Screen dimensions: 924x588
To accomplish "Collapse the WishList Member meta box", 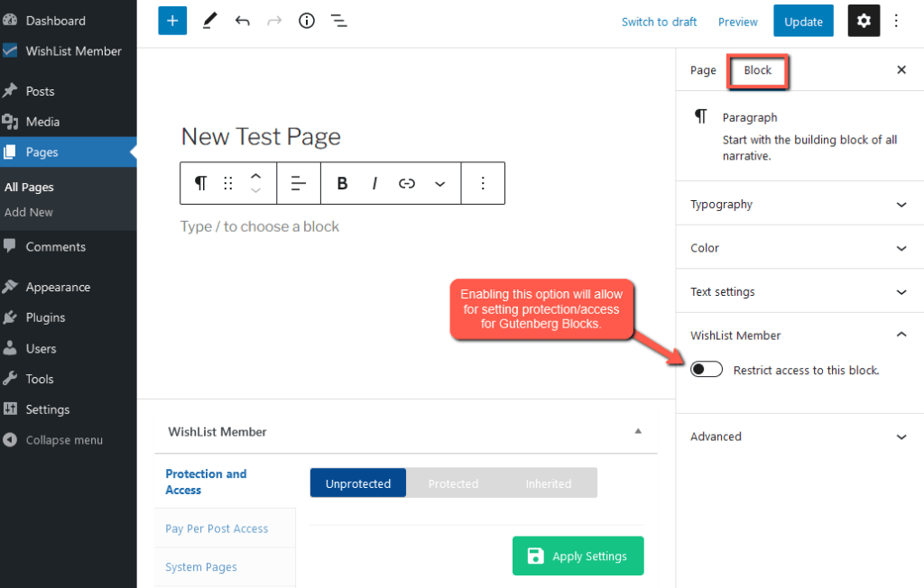I will 638,431.
